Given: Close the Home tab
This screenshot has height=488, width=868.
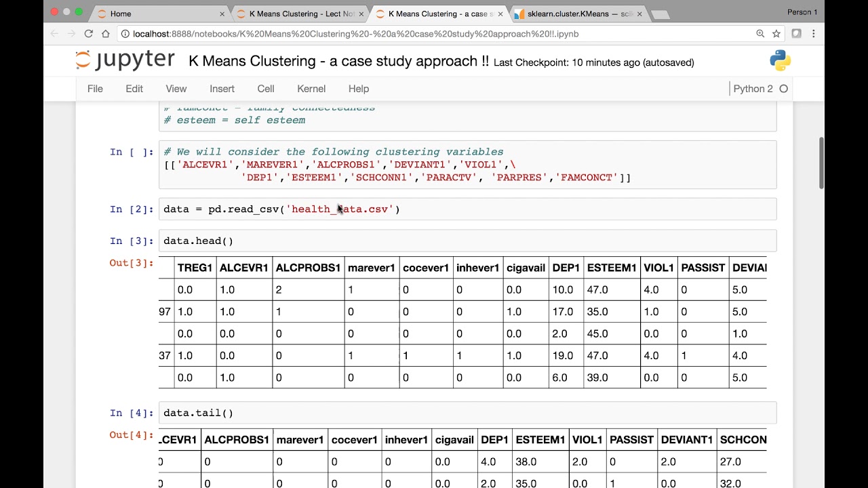Looking at the screenshot, I should [x=222, y=14].
